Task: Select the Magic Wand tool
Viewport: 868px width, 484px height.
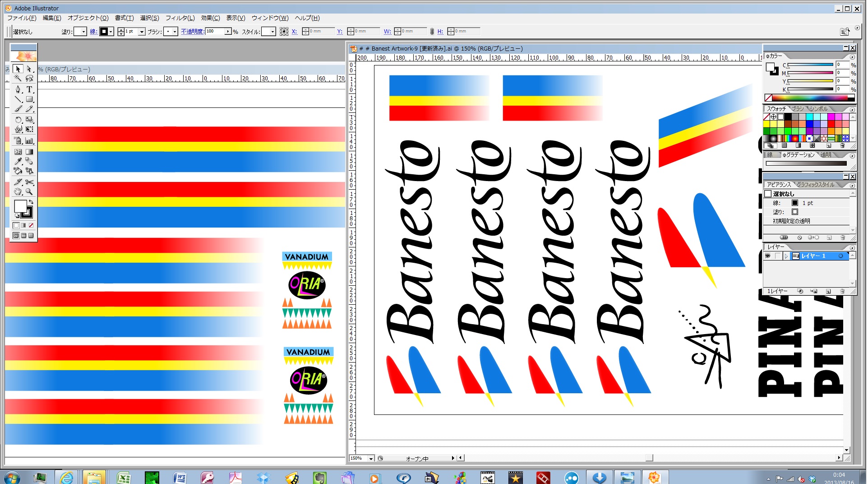Action: [x=18, y=79]
